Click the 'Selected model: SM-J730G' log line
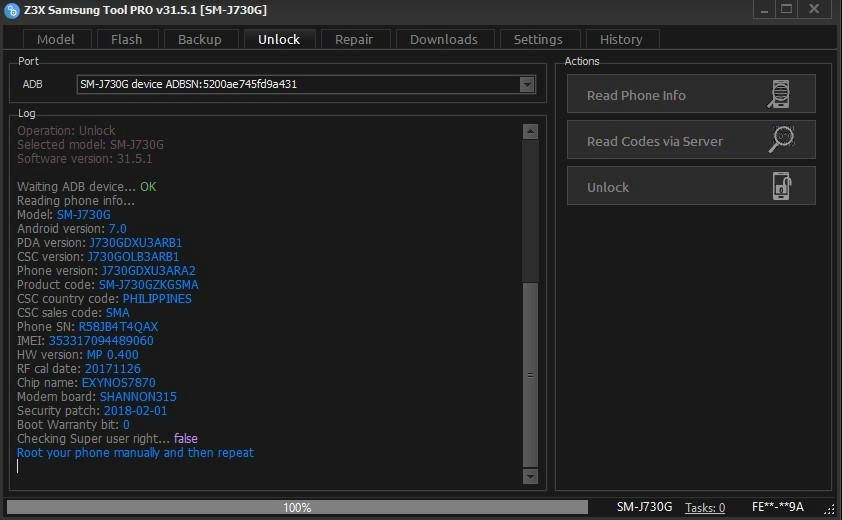This screenshot has width=842, height=520. click(x=90, y=145)
